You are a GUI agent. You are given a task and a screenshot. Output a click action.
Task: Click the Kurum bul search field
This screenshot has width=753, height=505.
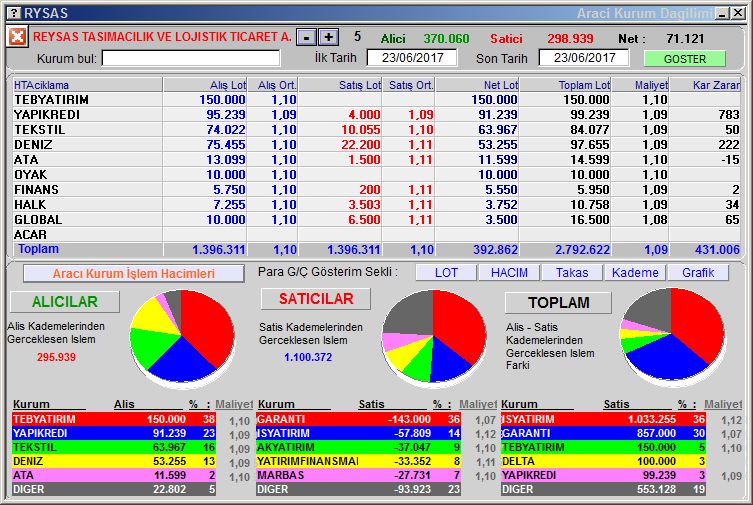click(x=191, y=59)
